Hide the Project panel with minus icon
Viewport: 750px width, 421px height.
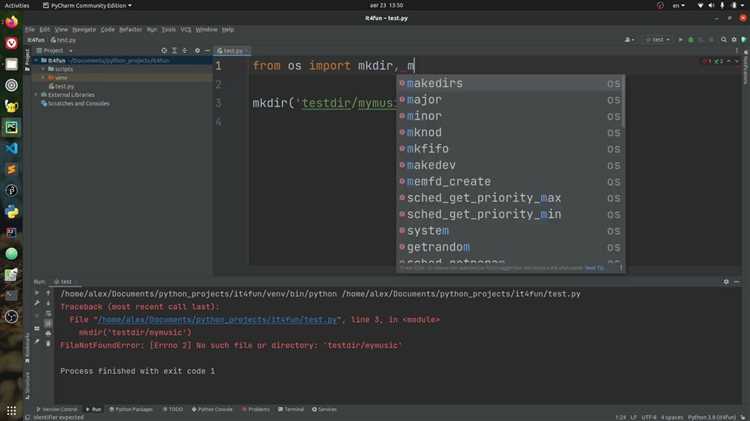pyautogui.click(x=207, y=50)
